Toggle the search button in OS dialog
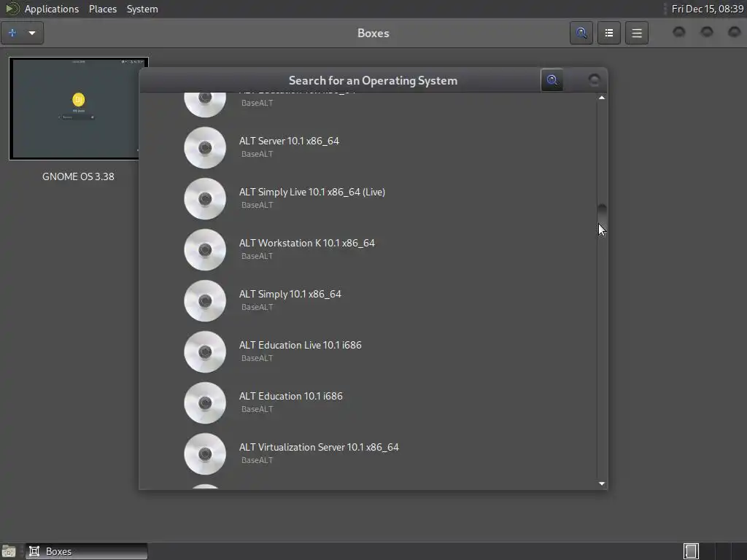Image resolution: width=747 pixels, height=560 pixels. coord(552,80)
